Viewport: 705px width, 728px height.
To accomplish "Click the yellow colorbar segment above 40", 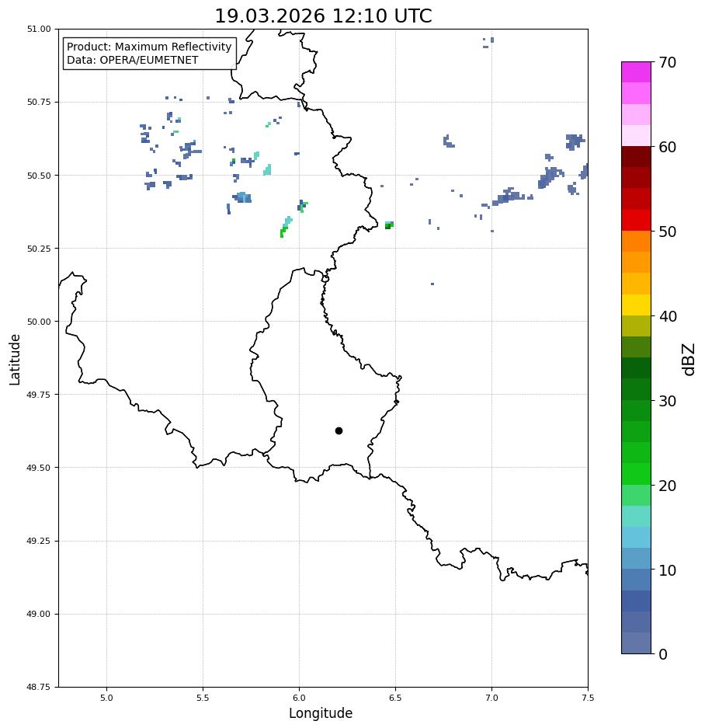I will click(637, 305).
